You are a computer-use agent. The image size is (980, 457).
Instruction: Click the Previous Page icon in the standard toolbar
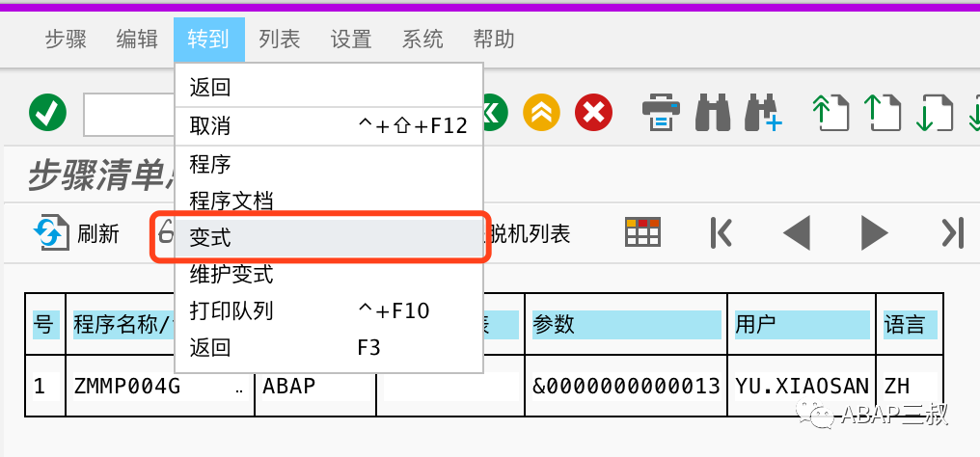tap(884, 113)
